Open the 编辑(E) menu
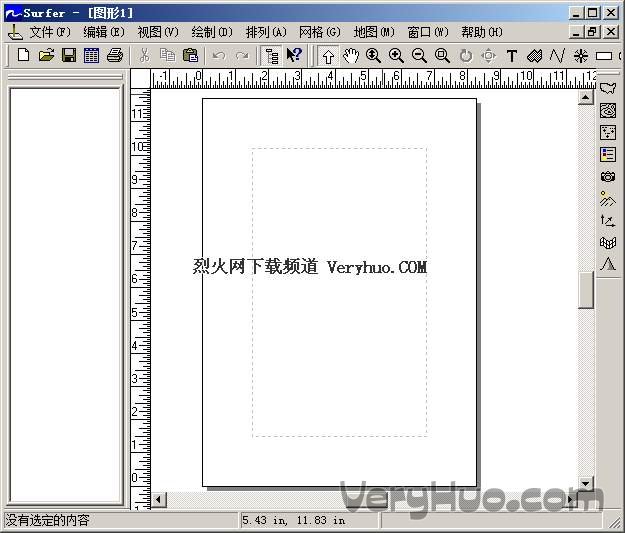The width and height of the screenshot is (625, 533). coord(104,32)
